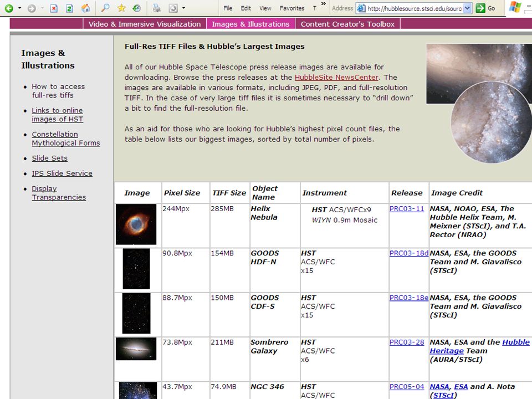Image resolution: width=532 pixels, height=399 pixels.
Task: Click the '244Mpx' pixel size cell
Action: click(x=176, y=209)
